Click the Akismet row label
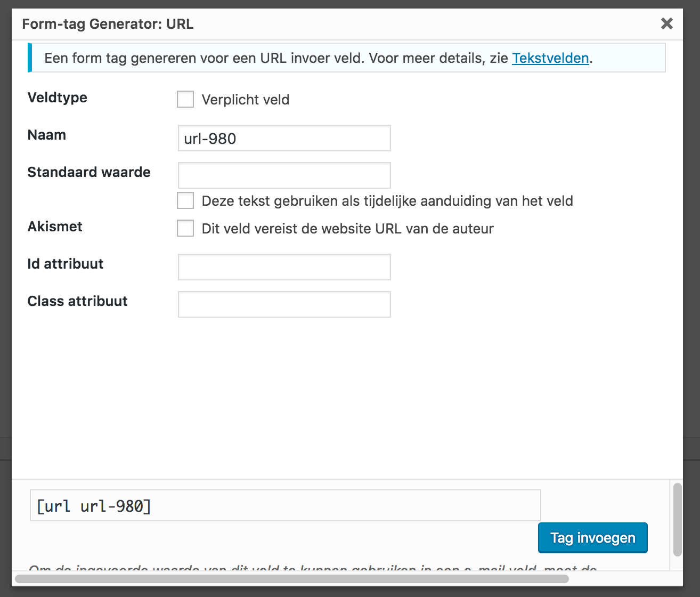This screenshot has height=597, width=700. [x=55, y=227]
